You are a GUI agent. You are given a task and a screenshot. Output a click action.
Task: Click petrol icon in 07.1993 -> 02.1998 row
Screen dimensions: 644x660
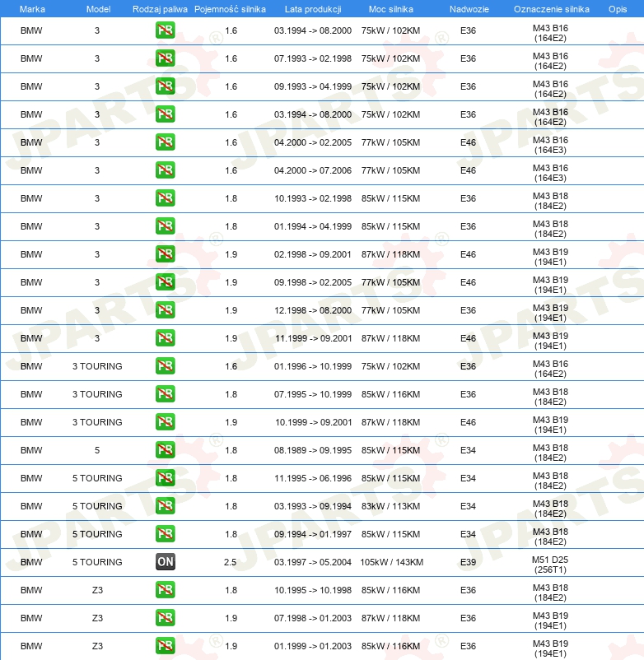[x=165, y=58]
